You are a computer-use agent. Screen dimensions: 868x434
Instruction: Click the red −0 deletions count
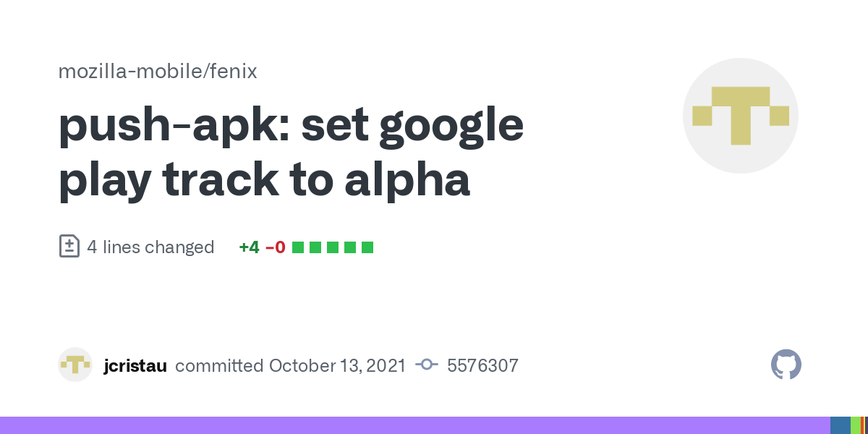coord(276,247)
